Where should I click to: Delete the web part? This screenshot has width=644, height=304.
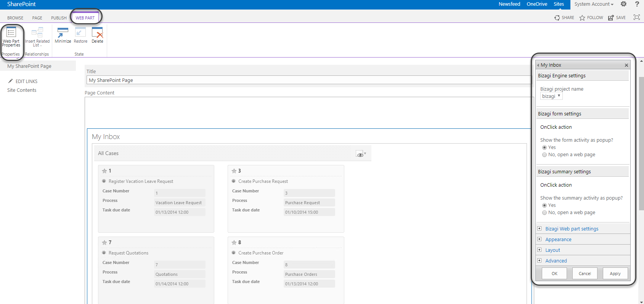pyautogui.click(x=97, y=35)
